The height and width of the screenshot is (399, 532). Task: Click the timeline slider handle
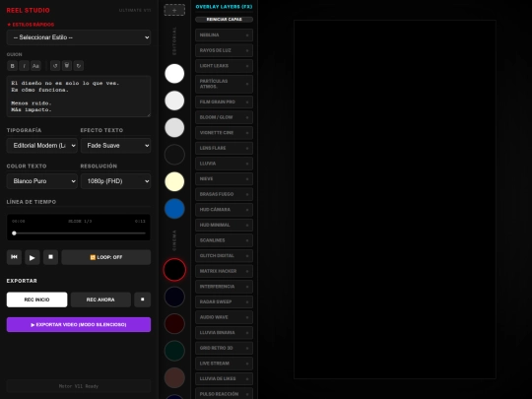pyautogui.click(x=14, y=233)
